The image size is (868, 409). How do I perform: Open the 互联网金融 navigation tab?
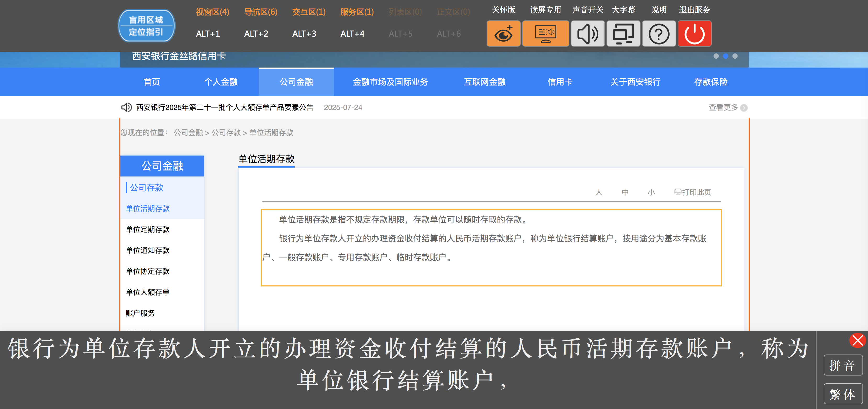coord(485,82)
